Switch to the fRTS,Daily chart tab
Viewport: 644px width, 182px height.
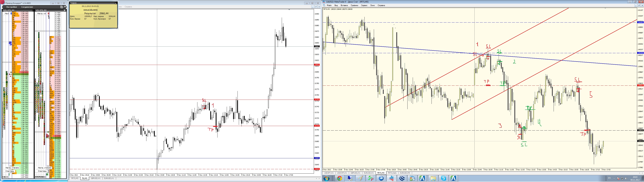tap(392, 173)
